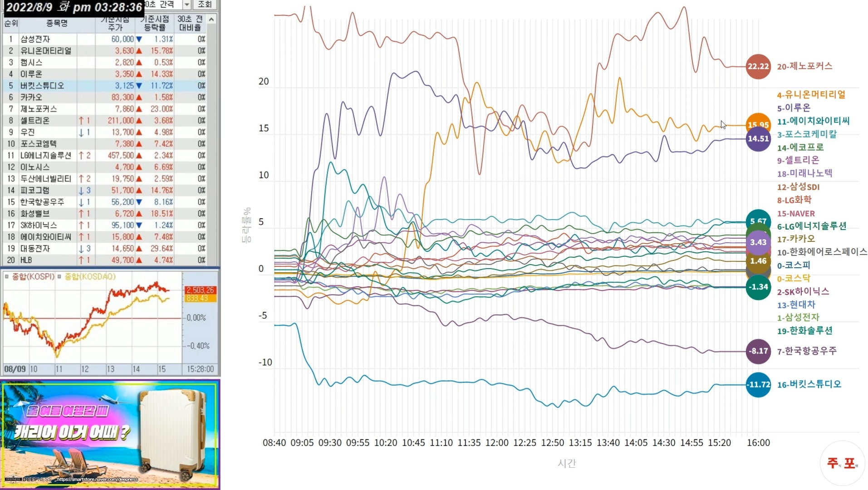Viewport: 868px width, 490px height.
Task: Select legend entry 15-NAVER
Action: pyautogui.click(x=796, y=213)
